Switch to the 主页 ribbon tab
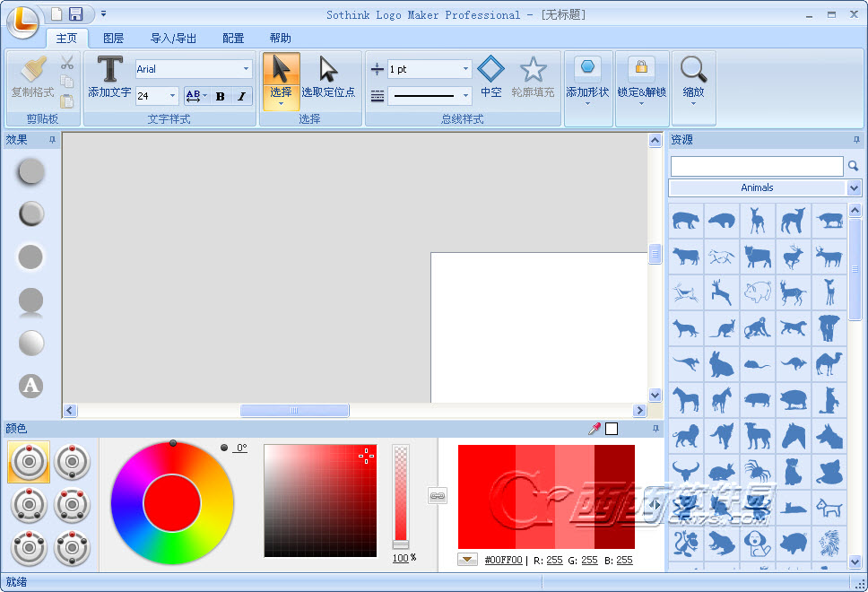The width and height of the screenshot is (868, 592). tap(66, 39)
